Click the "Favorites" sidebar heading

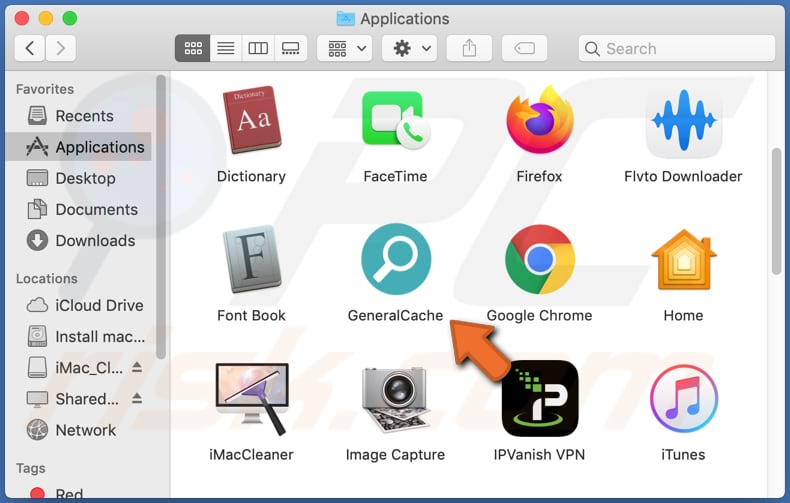[45, 89]
